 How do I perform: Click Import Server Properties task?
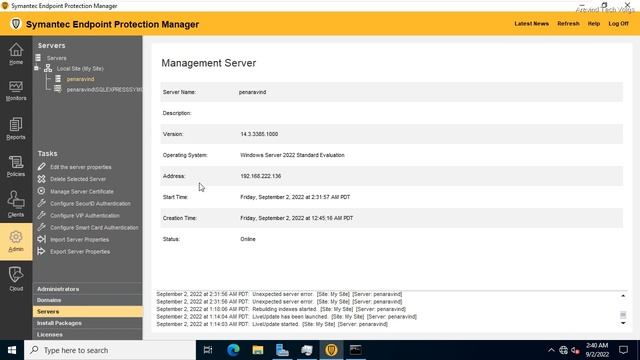[x=79, y=240]
